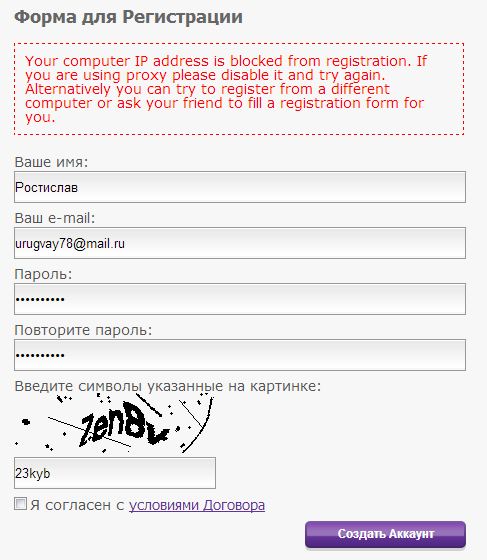
Task: Click the distorted captcha text image
Action: (x=114, y=423)
